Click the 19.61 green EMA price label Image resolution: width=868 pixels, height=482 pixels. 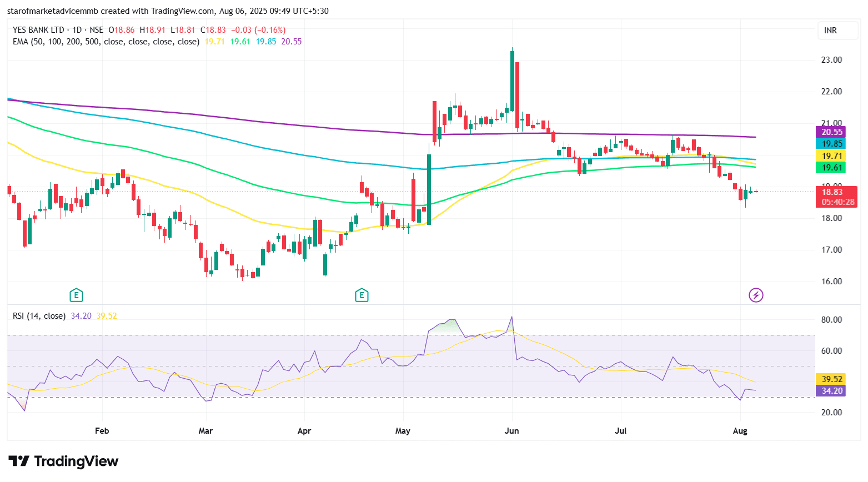click(x=831, y=168)
